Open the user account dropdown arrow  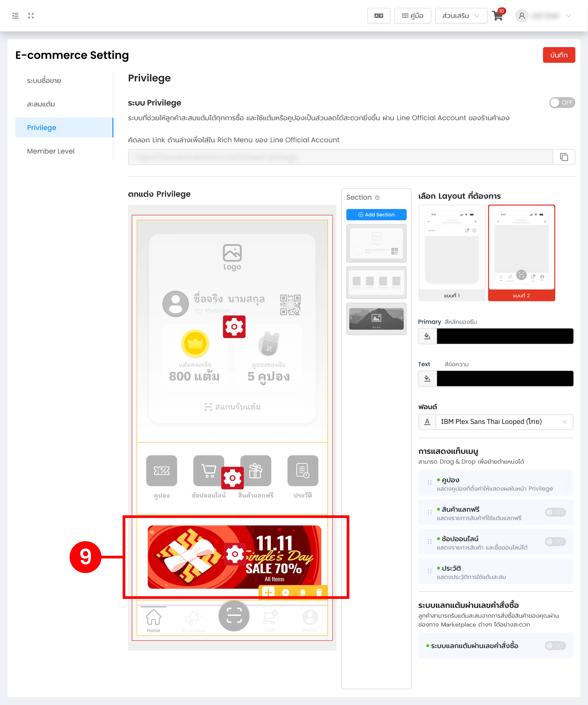[x=568, y=16]
